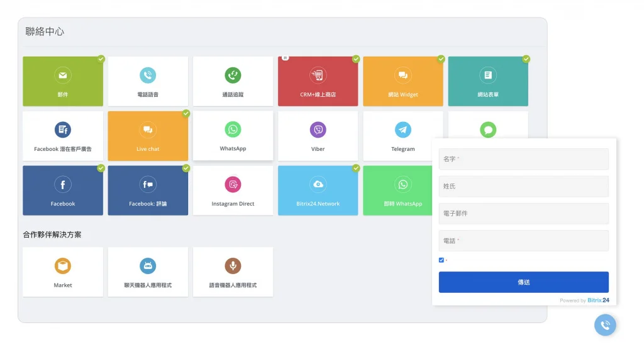Open the Market partner solution tile
This screenshot has width=644, height=352.
point(63,272)
